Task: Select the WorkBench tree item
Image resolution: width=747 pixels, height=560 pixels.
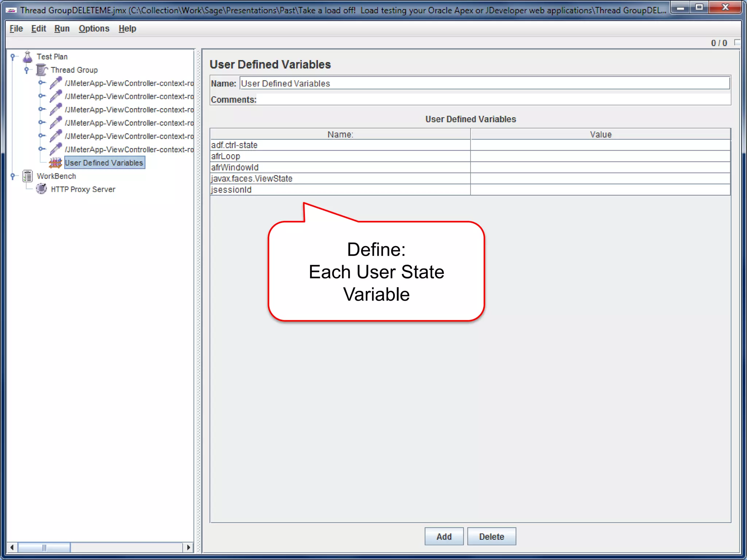Action: click(57, 176)
